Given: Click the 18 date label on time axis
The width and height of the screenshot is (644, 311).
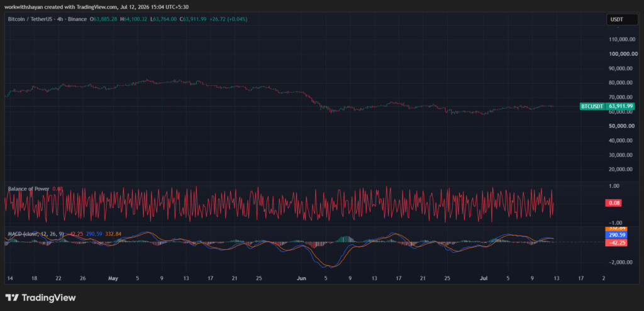Looking at the screenshot, I should pyautogui.click(x=34, y=278).
